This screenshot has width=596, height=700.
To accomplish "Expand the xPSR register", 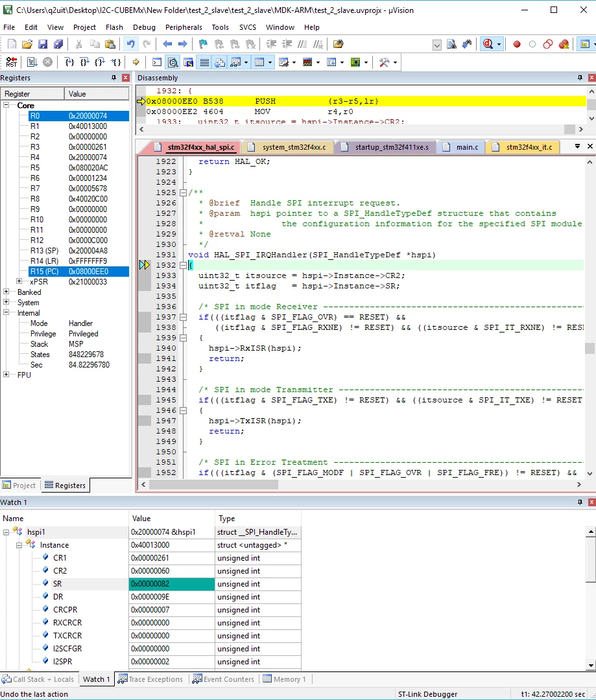I will [19, 281].
